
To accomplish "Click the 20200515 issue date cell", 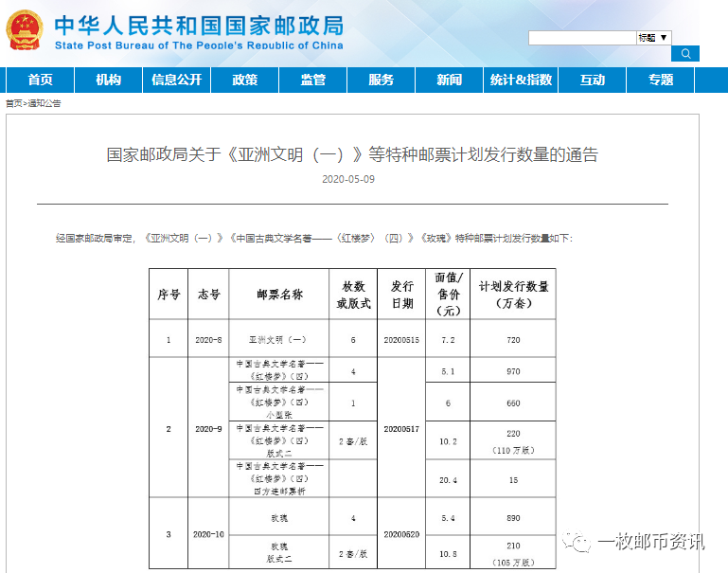I will pos(401,339).
